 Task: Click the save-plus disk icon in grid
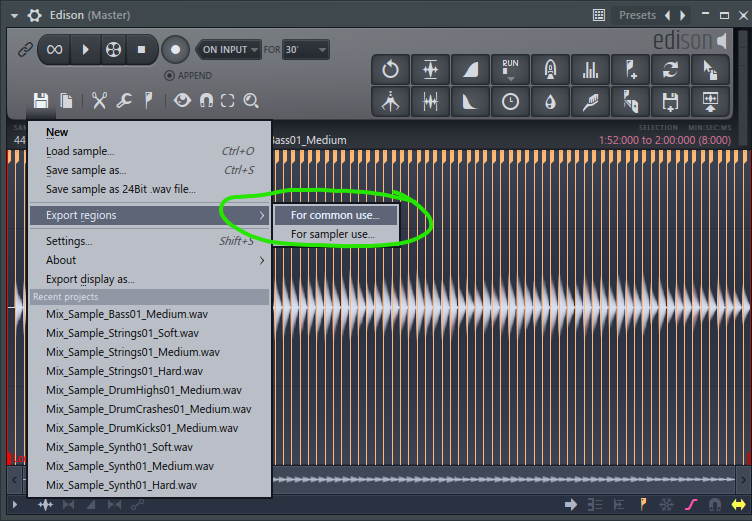pyautogui.click(x=670, y=101)
